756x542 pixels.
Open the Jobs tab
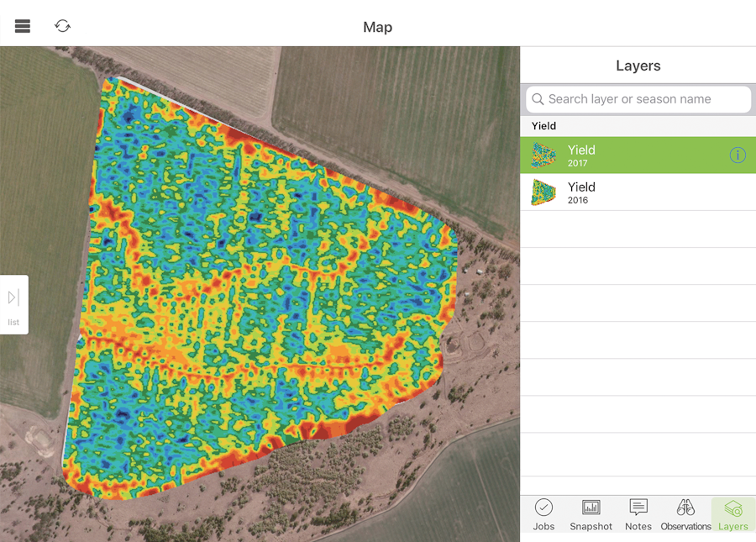(543, 513)
